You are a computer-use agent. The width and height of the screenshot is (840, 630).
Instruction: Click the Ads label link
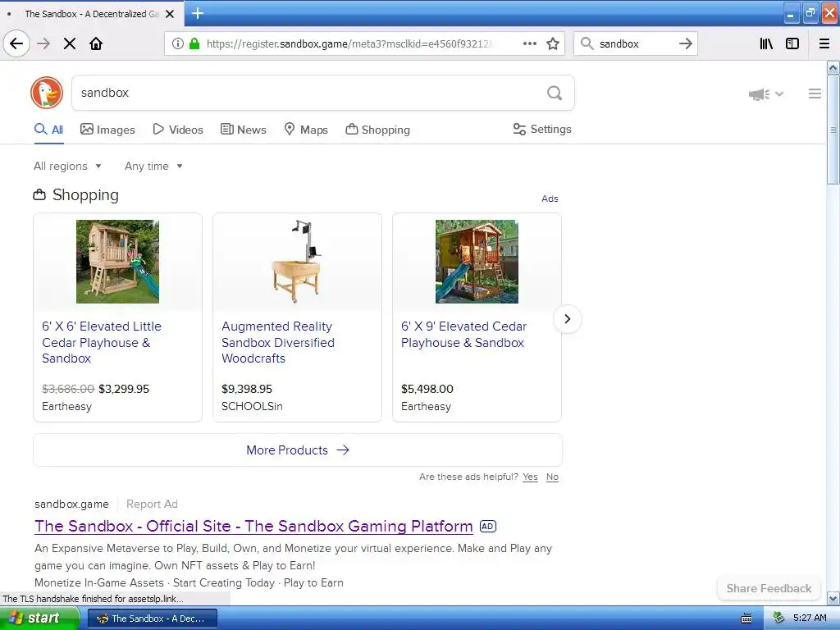point(550,199)
